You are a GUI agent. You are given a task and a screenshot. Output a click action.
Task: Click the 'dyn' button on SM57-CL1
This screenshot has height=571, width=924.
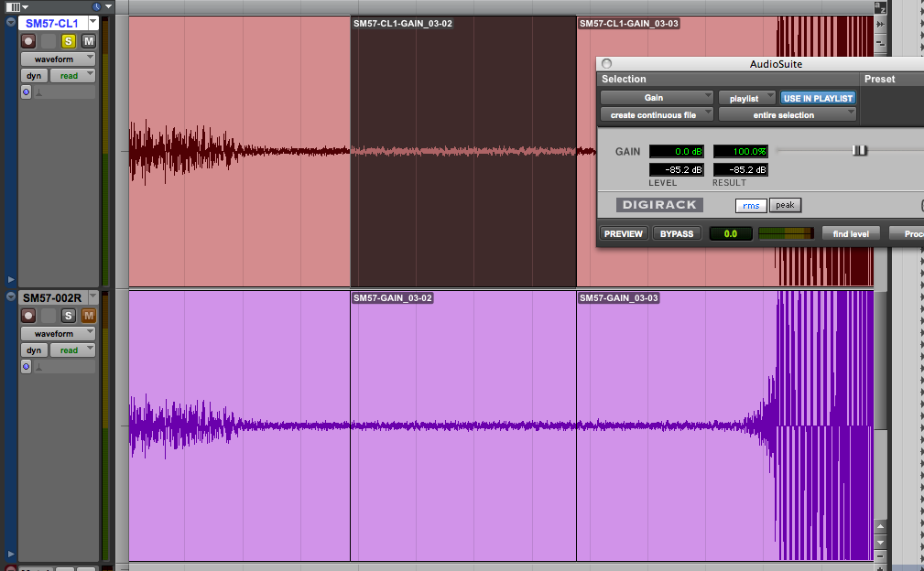(x=34, y=75)
